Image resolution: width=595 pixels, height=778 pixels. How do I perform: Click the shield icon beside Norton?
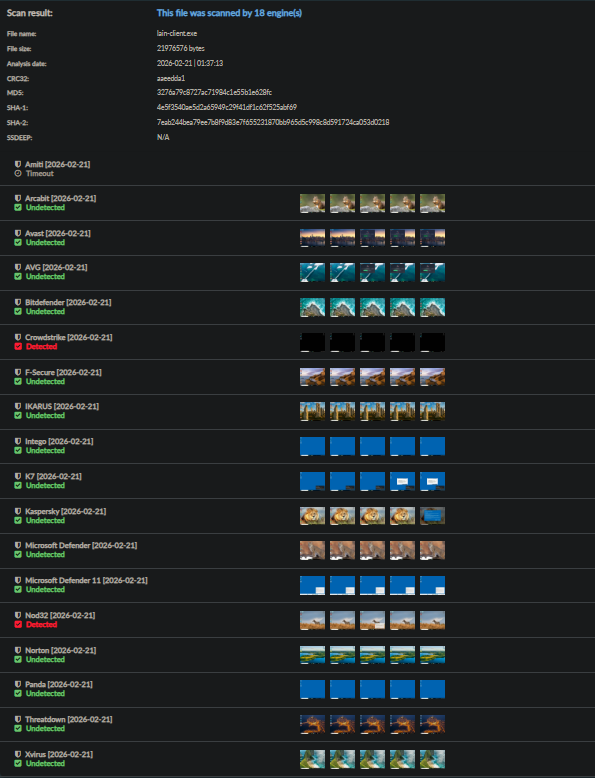coord(18,650)
